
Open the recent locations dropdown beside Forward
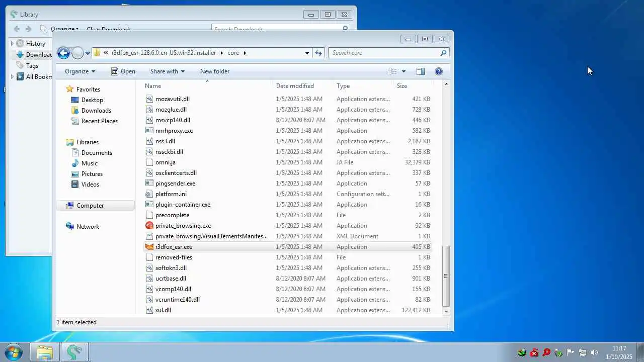[88, 53]
